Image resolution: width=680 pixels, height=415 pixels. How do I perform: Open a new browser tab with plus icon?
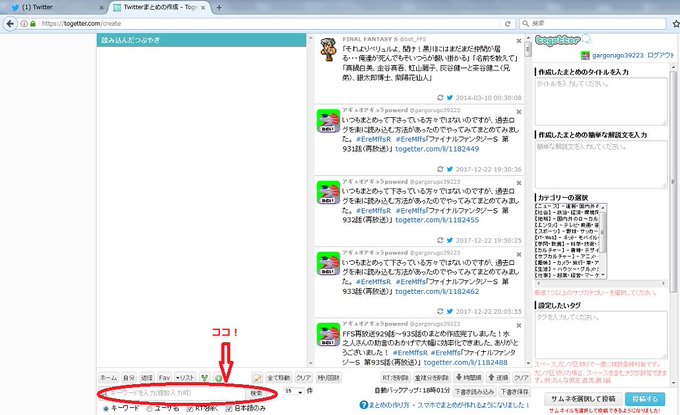[219, 7]
